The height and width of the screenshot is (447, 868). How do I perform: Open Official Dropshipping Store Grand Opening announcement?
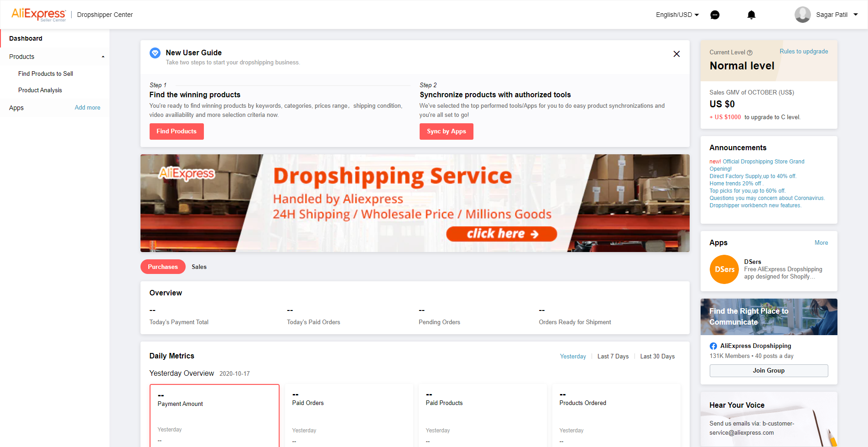757,165
